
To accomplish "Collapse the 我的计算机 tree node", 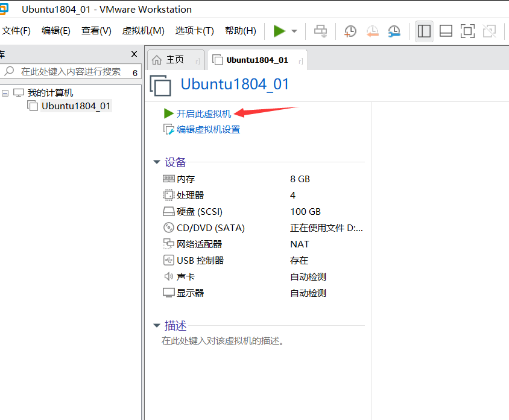I will 5,93.
